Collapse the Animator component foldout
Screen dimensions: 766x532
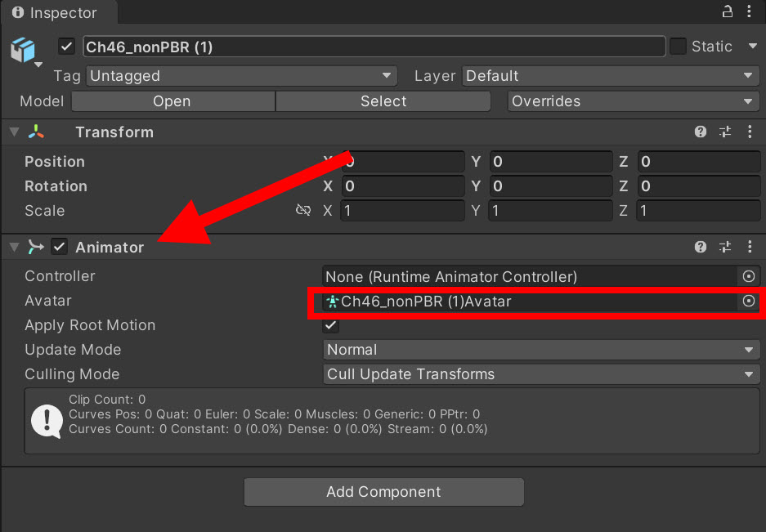click(x=14, y=247)
